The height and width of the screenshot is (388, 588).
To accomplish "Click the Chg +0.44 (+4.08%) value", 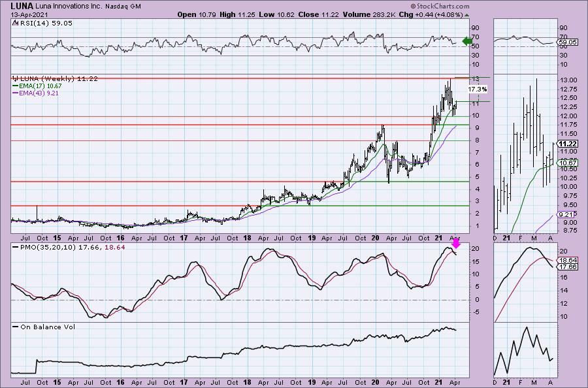I will tap(431, 14).
